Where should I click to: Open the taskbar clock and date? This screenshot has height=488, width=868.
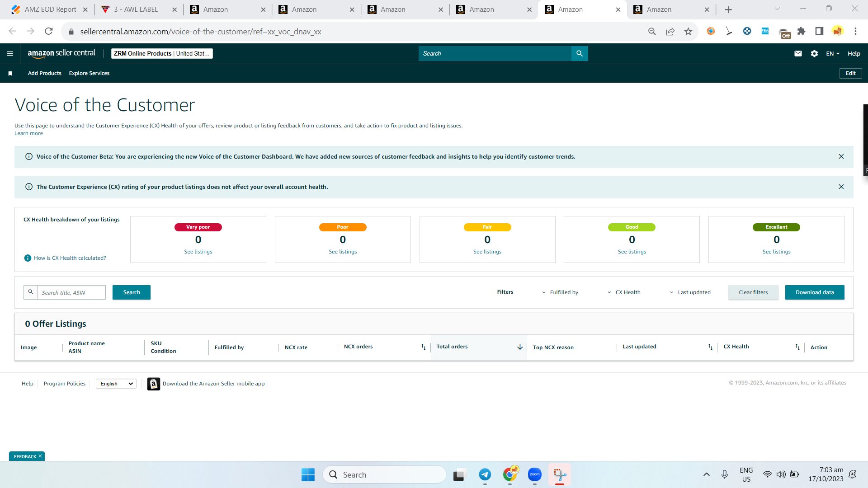[826, 474]
